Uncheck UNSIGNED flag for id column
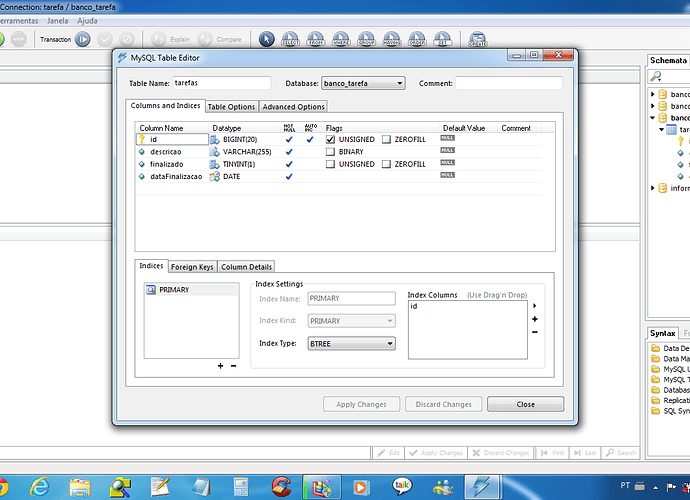690x500 pixels. [330, 140]
